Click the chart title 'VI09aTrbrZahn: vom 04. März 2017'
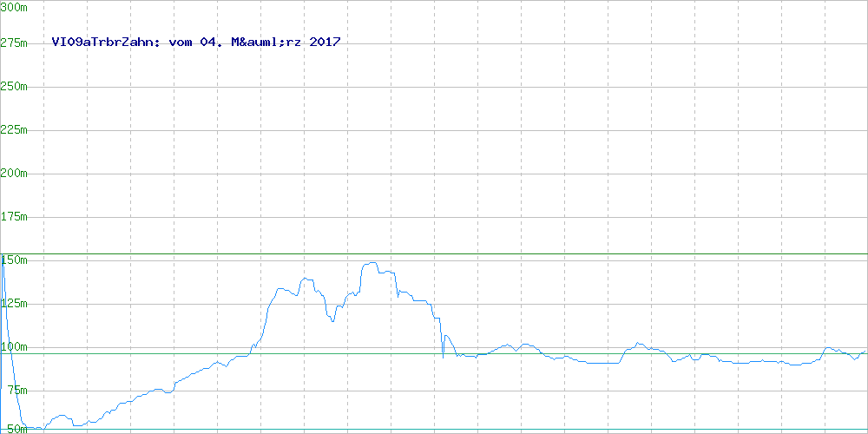Viewport: 868px width, 434px height. 196,42
